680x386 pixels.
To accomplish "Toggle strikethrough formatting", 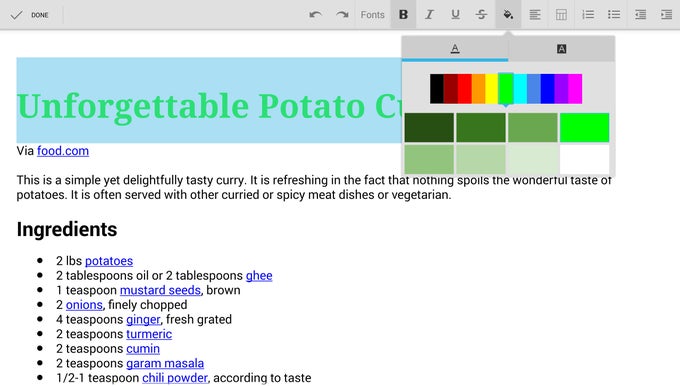I will point(481,15).
